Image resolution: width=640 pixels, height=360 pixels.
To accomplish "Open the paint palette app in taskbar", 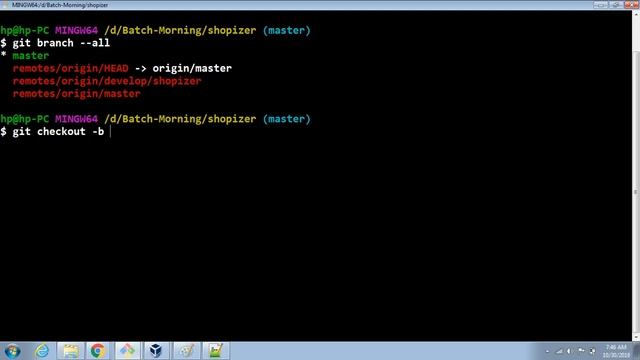I will [x=187, y=351].
